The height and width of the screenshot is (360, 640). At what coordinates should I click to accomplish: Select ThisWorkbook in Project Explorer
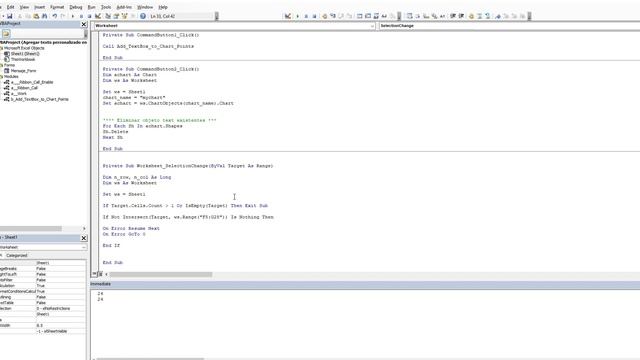[23, 60]
